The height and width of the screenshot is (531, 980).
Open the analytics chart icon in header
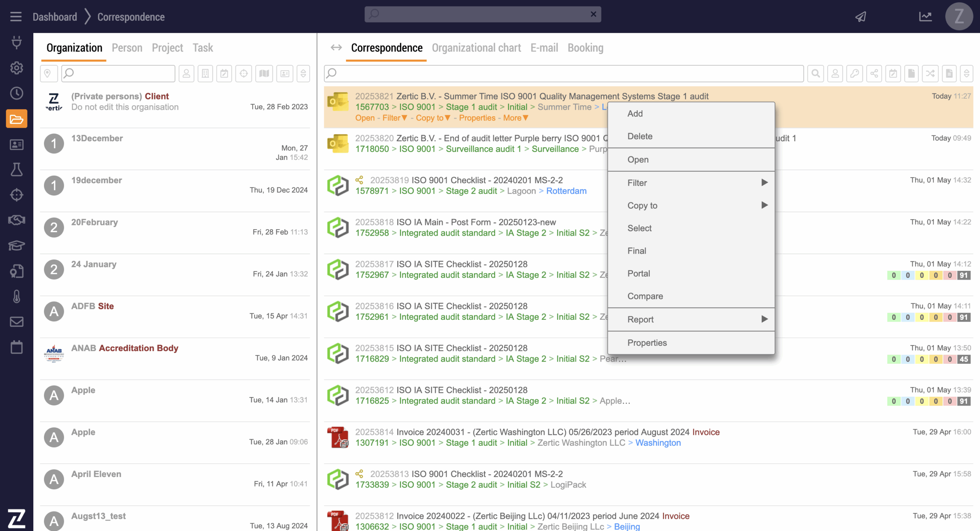pos(925,16)
